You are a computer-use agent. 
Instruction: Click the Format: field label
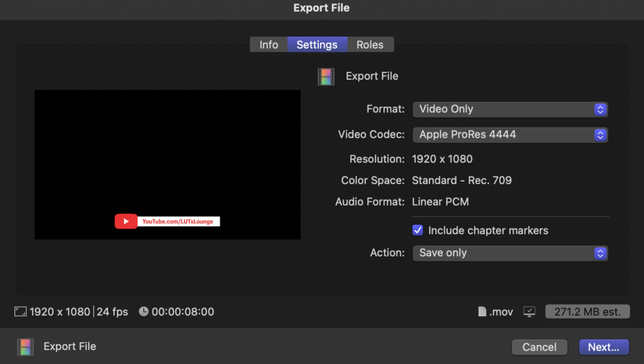[386, 109]
